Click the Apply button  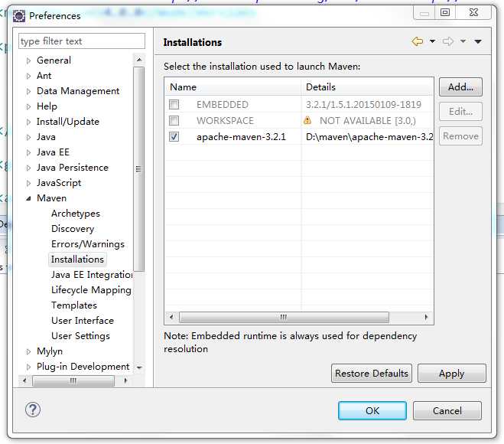click(451, 374)
